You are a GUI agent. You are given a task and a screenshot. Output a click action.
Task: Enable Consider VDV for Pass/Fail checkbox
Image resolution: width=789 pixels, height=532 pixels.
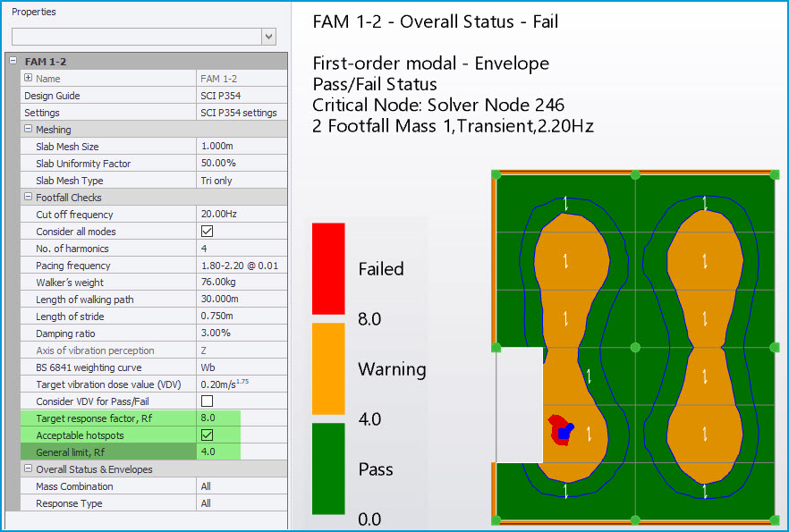point(207,401)
